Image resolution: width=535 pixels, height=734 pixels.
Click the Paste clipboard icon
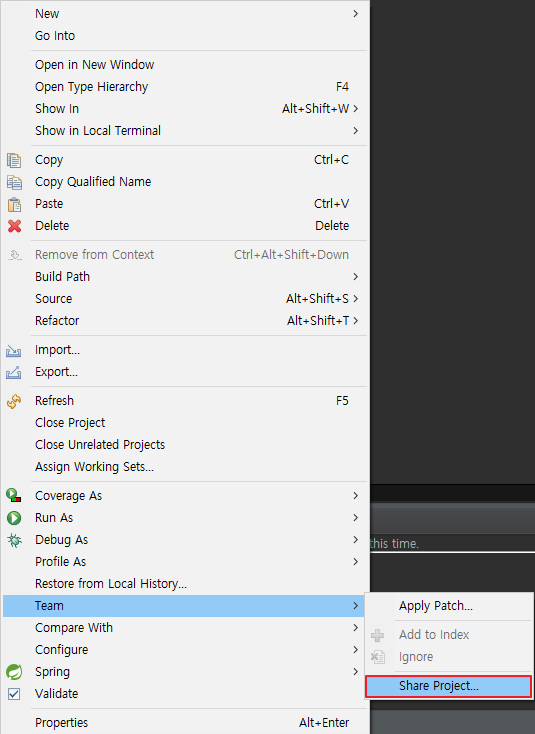[14, 204]
